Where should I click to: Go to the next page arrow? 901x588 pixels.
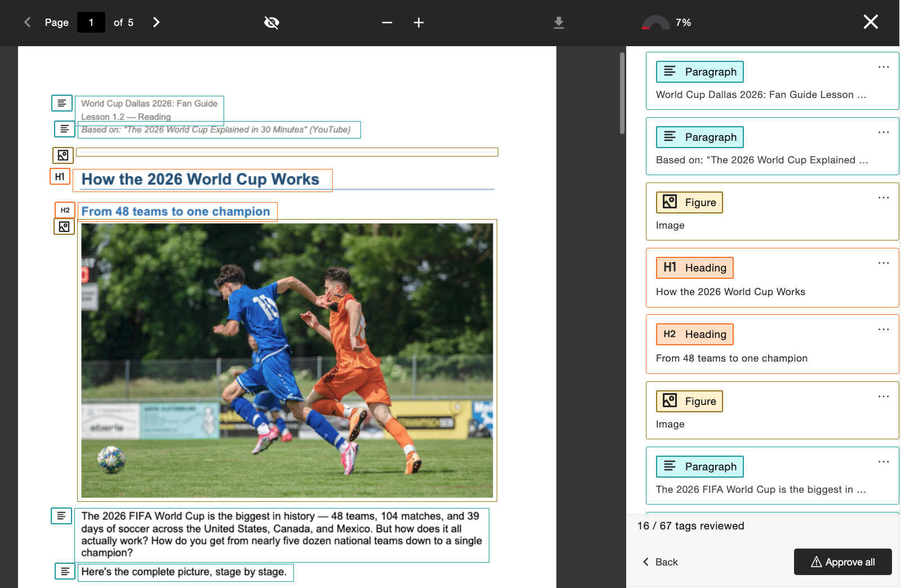[156, 23]
